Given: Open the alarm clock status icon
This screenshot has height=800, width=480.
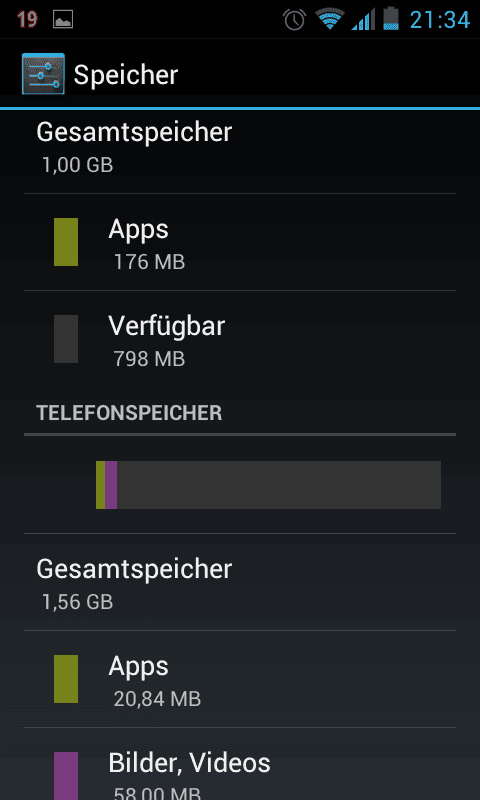Looking at the screenshot, I should point(294,19).
